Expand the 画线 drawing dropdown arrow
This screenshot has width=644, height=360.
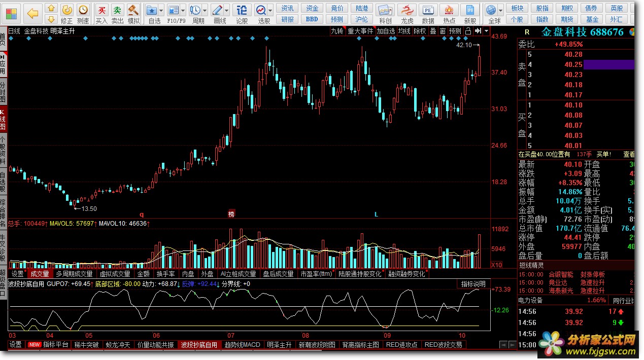coord(227,10)
